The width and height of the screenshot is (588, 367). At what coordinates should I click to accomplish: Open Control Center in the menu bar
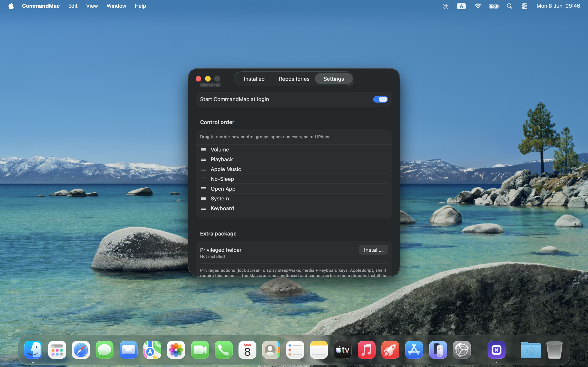pos(524,6)
